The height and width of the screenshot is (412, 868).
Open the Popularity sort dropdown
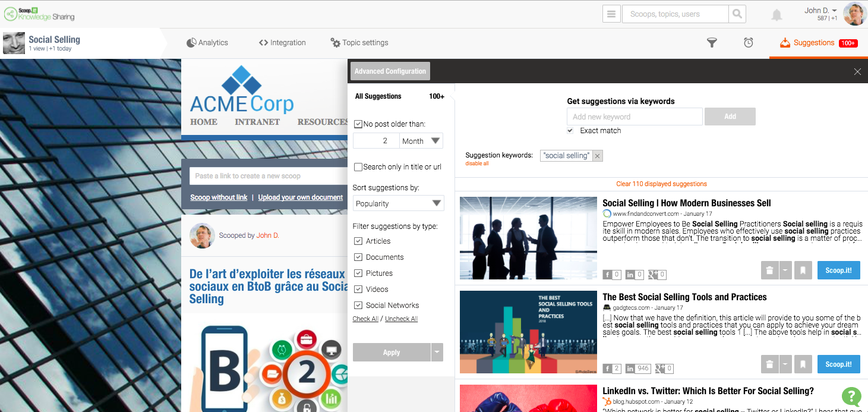[398, 203]
